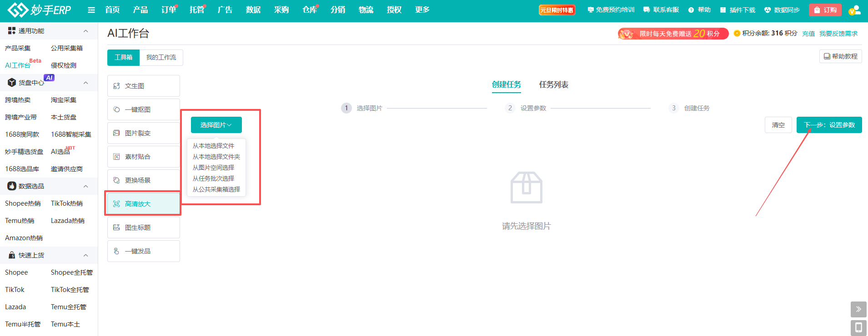Open the 一键发品 tool
This screenshot has height=336, width=868.
[143, 251]
